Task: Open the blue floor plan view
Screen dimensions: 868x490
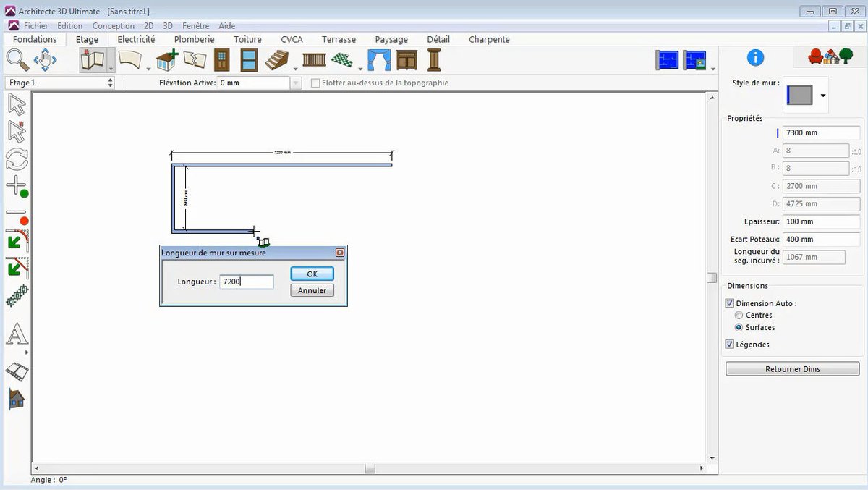Action: tap(667, 60)
